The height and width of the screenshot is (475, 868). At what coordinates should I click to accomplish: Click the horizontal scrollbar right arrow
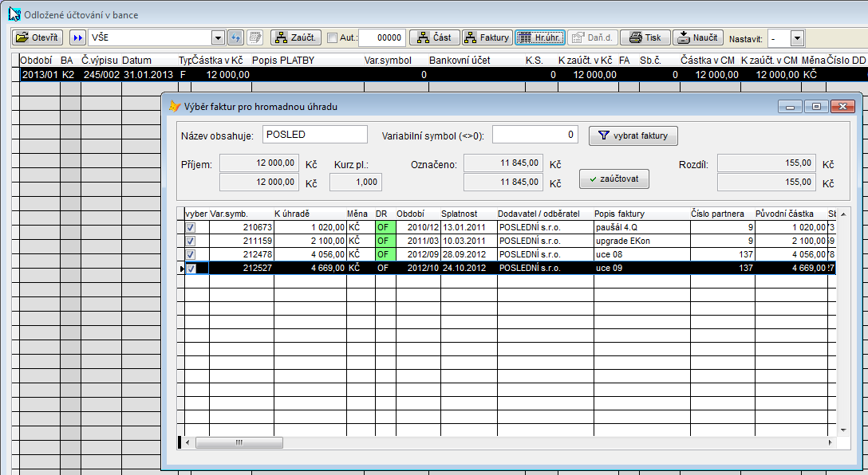click(830, 442)
